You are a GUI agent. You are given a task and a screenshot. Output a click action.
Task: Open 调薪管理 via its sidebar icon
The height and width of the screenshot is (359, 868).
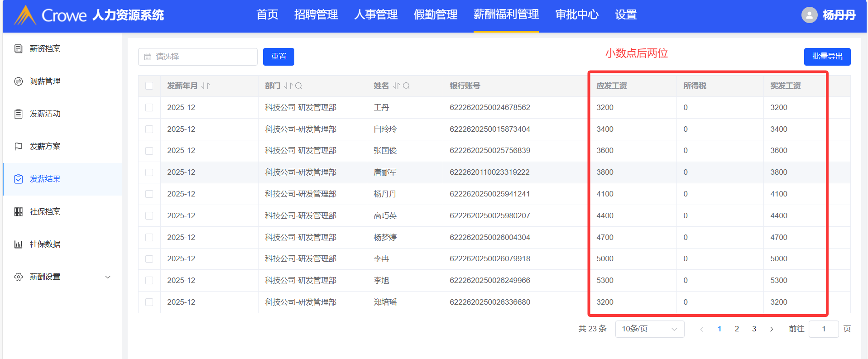pos(19,81)
